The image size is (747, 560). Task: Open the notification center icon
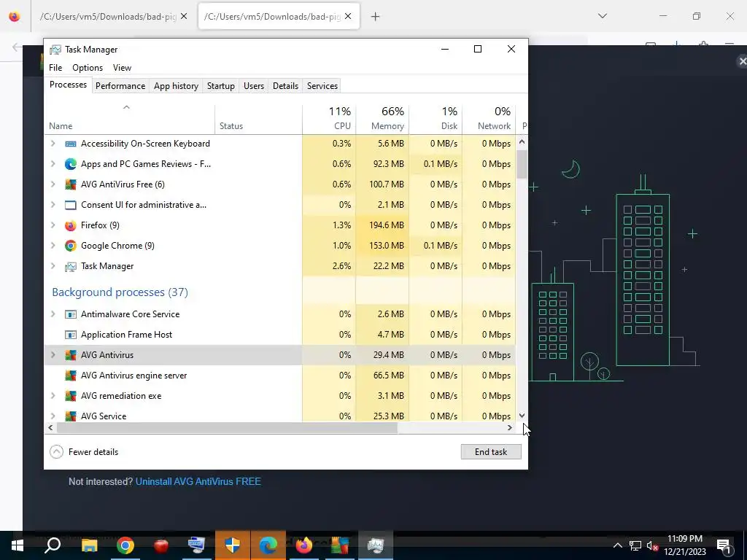[724, 545]
